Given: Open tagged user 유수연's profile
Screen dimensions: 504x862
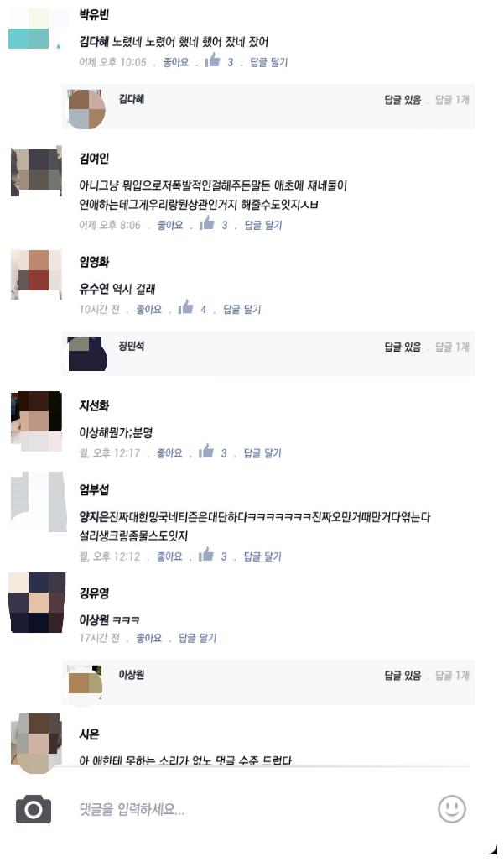Looking at the screenshot, I should (x=94, y=290).
